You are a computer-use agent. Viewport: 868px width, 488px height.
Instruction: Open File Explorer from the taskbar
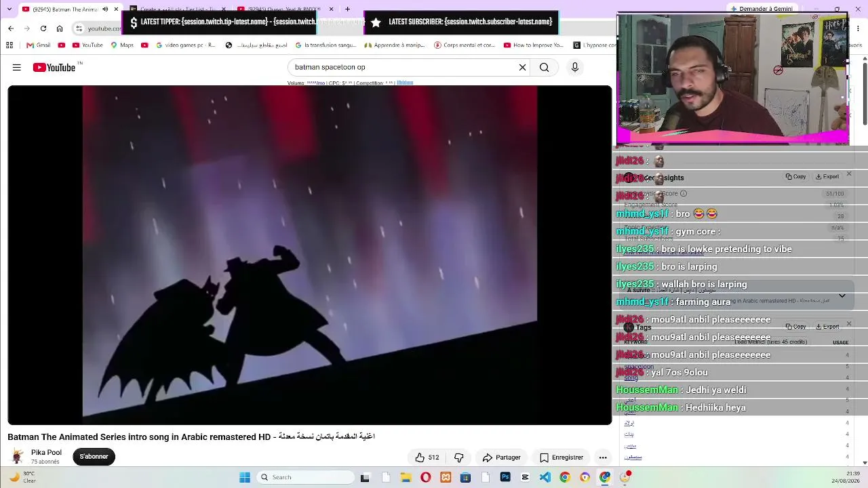pyautogui.click(x=406, y=477)
